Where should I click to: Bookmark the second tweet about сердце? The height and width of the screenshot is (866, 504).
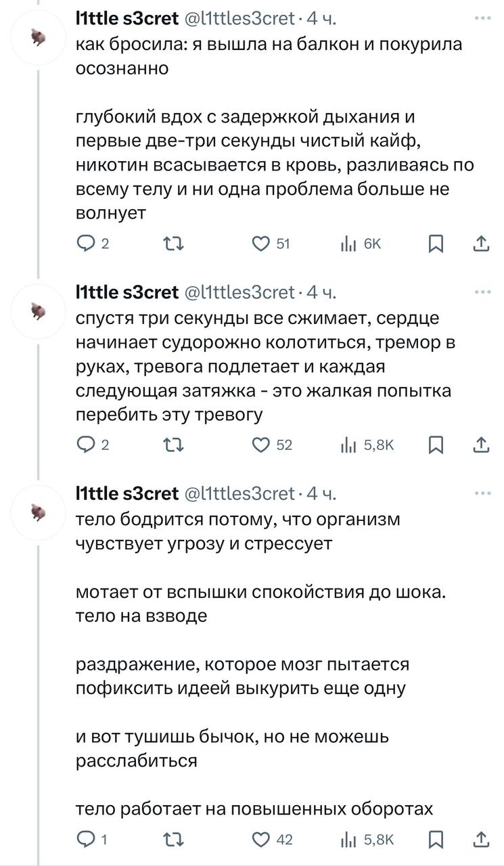(436, 445)
